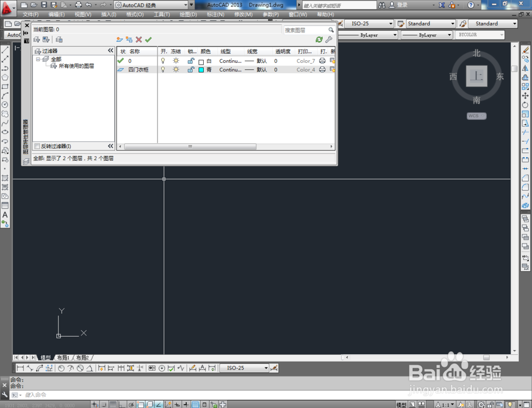The width and height of the screenshot is (532, 408).
Task: Set selected layer current with green checkmark
Action: coord(148,40)
